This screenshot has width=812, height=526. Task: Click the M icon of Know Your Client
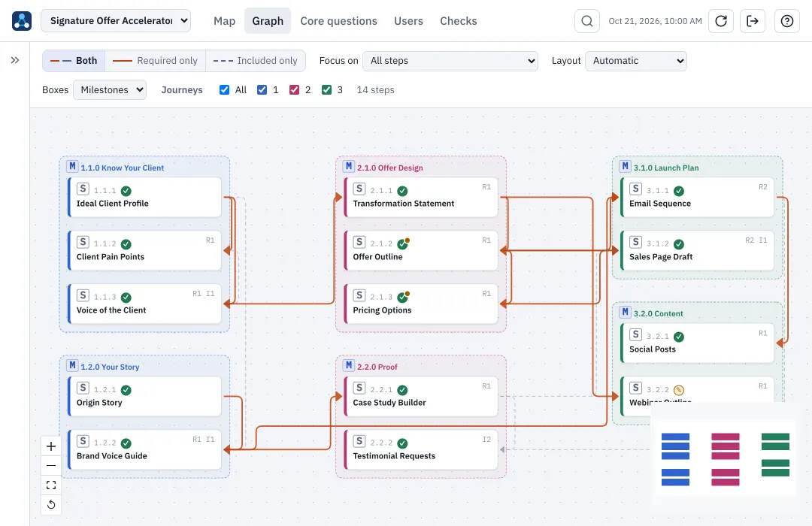pos(72,167)
